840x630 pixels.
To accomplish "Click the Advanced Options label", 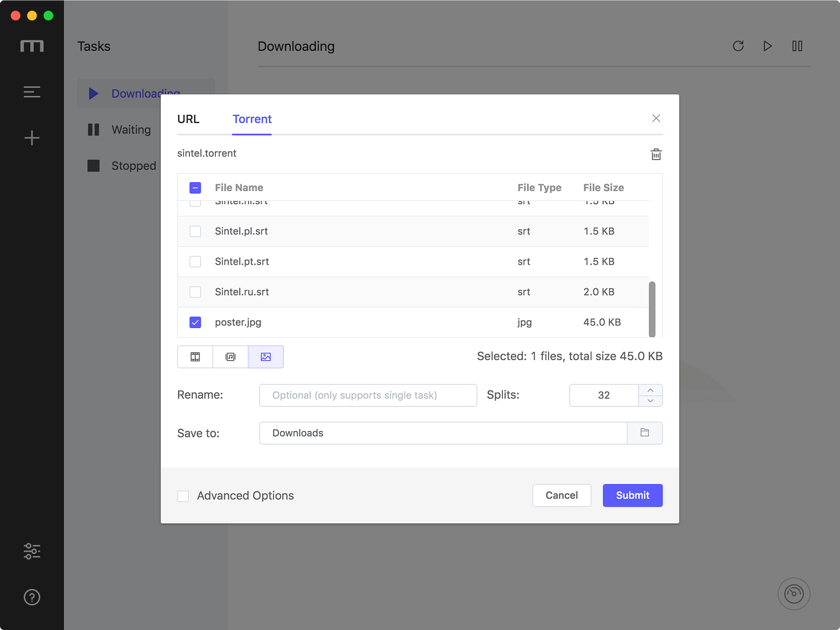I will (x=245, y=496).
